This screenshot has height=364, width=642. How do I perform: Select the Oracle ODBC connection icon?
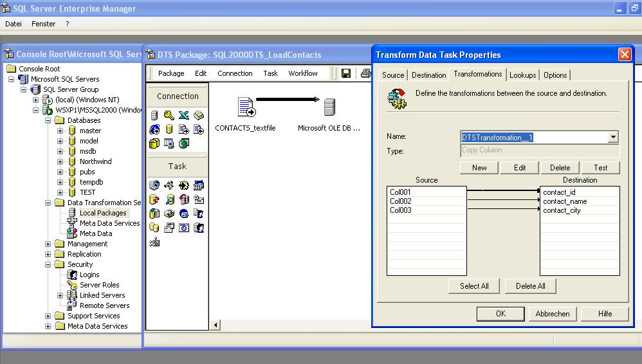pyautogui.click(x=154, y=143)
